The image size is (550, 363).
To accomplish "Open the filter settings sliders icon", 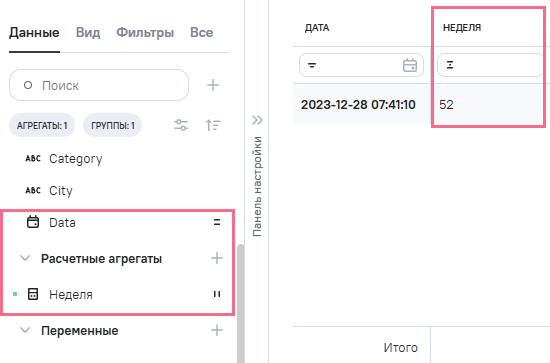I will click(181, 125).
